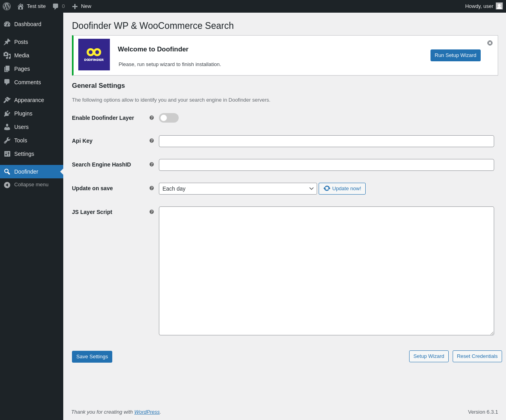This screenshot has height=420, width=506.
Task: Click the Run Setup Wizard button
Action: pyautogui.click(x=455, y=55)
